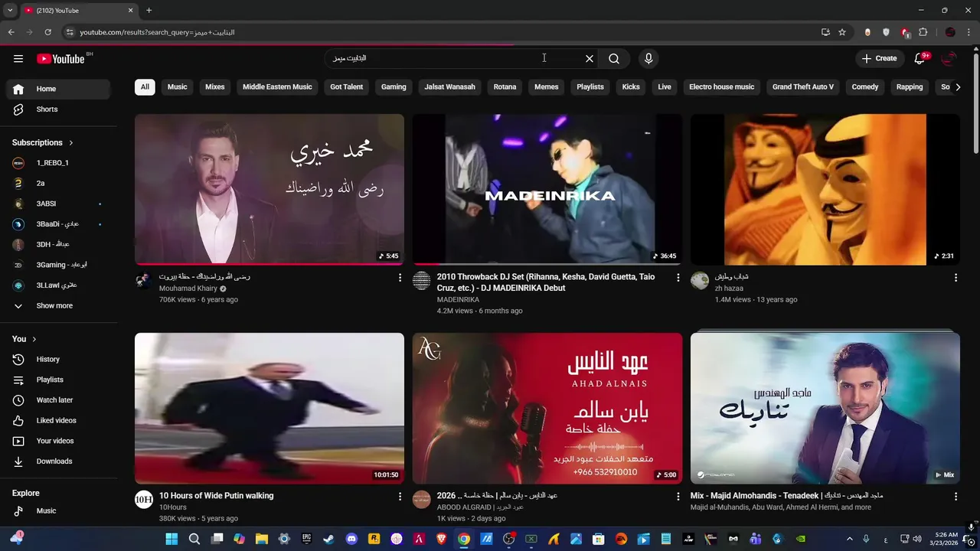
Task: Select the Live chip
Action: (665, 87)
